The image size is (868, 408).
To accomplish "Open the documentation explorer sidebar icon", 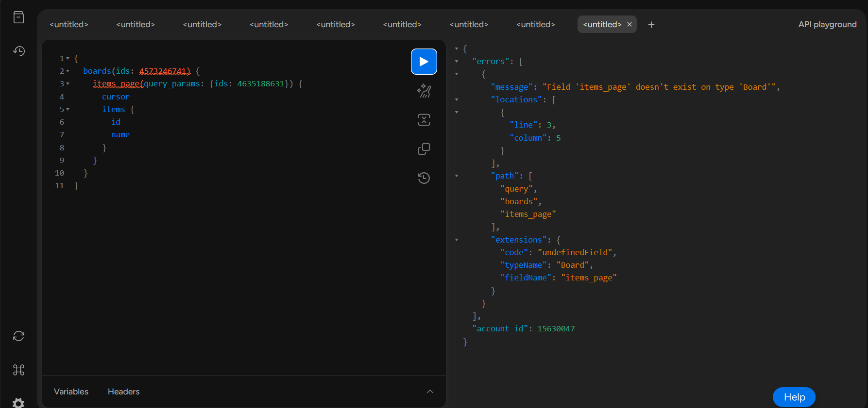I will pyautogui.click(x=18, y=17).
